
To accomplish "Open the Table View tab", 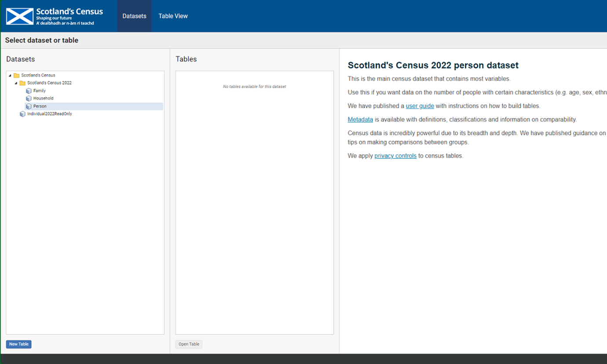I will (x=173, y=16).
